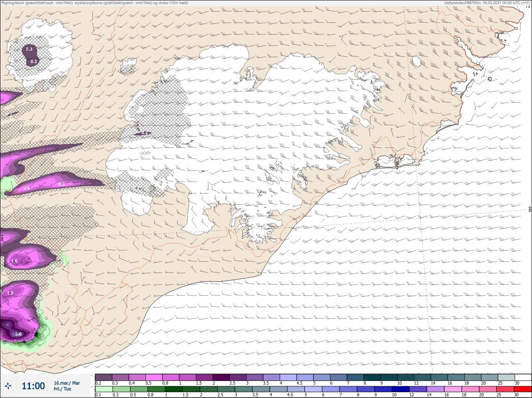Click the 0.5 precipitation value on the map
Viewport: 532px width, 398px height.
click(62, 184)
